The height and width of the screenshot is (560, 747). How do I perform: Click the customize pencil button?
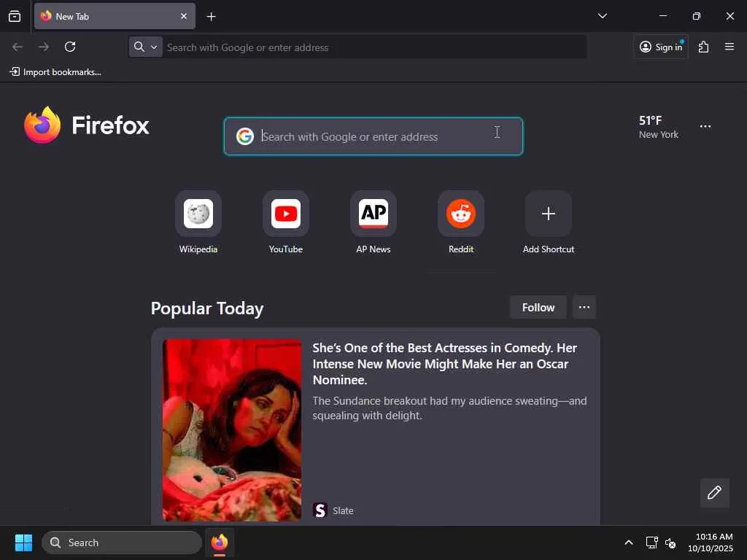click(714, 492)
